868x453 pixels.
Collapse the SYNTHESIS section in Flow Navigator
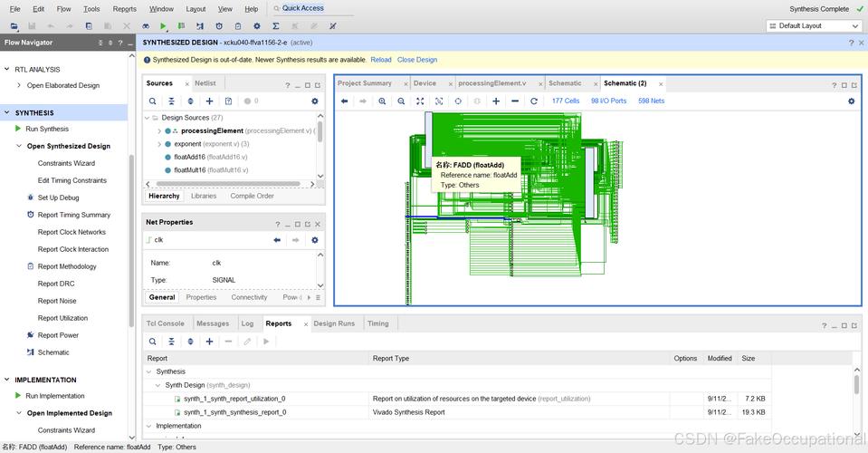click(7, 113)
